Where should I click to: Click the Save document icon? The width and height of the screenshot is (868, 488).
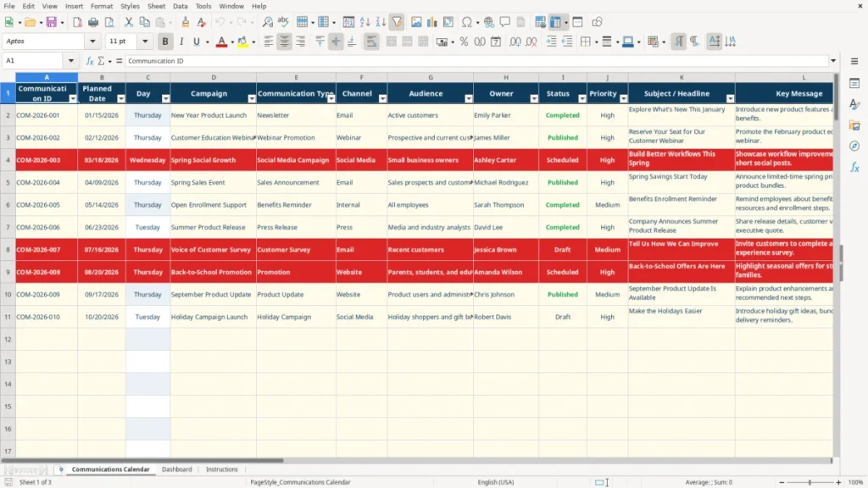tap(51, 22)
